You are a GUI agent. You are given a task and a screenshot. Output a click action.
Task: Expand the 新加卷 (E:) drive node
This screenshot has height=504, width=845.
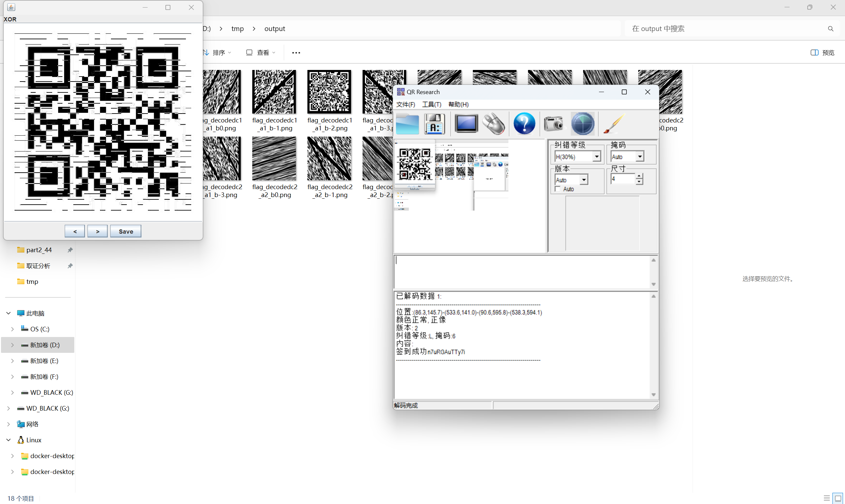(12, 361)
